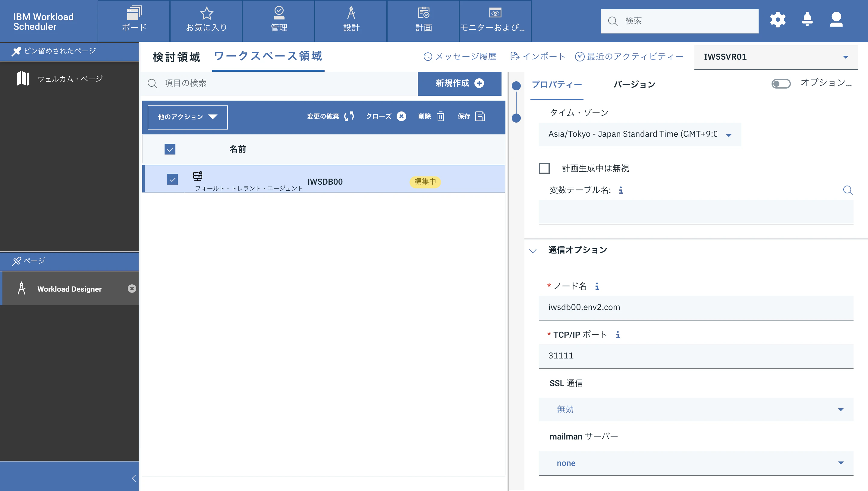This screenshot has width=868, height=491.
Task: Click the magnifier icon in top search box
Action: tap(613, 21)
